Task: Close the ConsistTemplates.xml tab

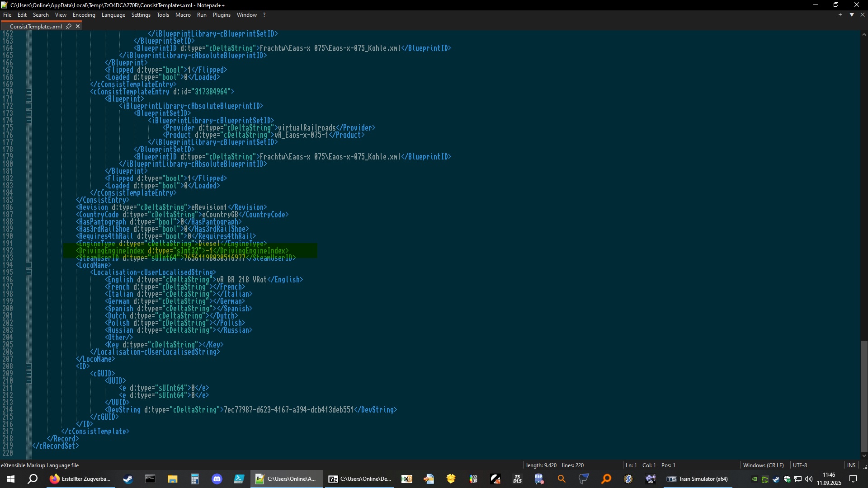Action: coord(78,26)
